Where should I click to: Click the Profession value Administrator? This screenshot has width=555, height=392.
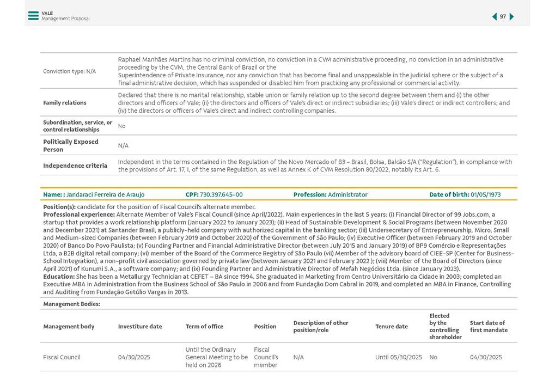[347, 194]
